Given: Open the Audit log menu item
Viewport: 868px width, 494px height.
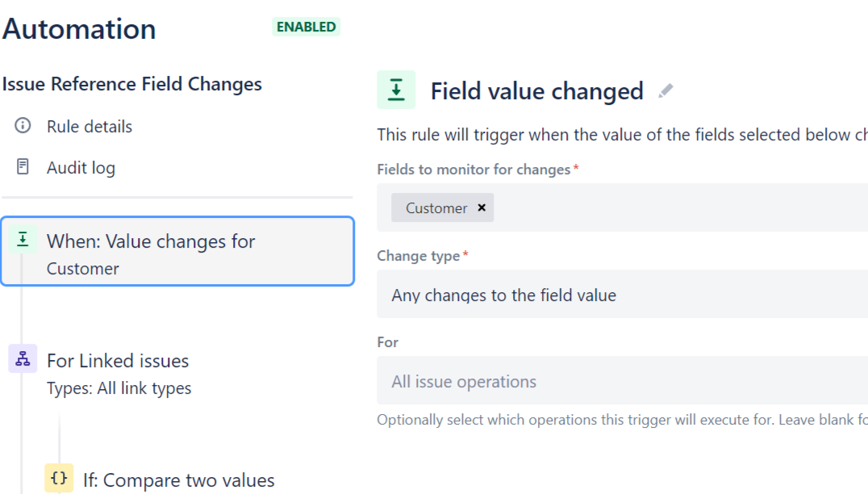Looking at the screenshot, I should pos(81,168).
